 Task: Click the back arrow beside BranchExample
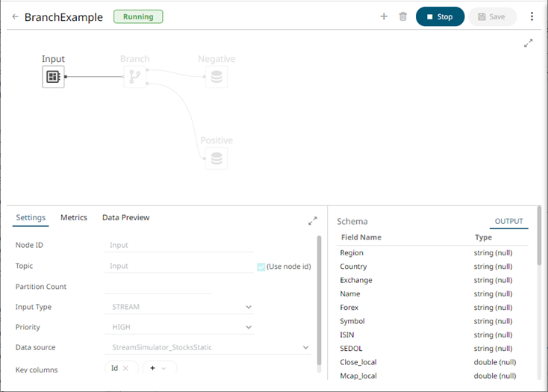pyautogui.click(x=16, y=16)
